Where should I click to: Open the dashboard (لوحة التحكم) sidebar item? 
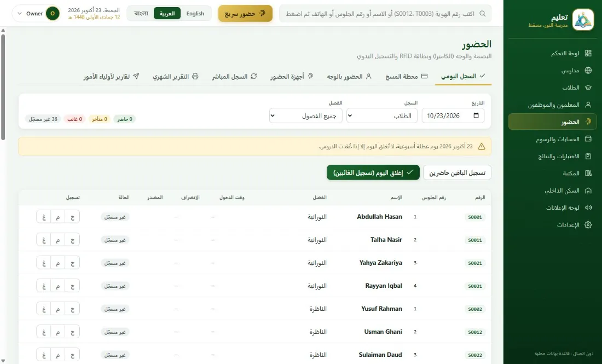pos(553,54)
